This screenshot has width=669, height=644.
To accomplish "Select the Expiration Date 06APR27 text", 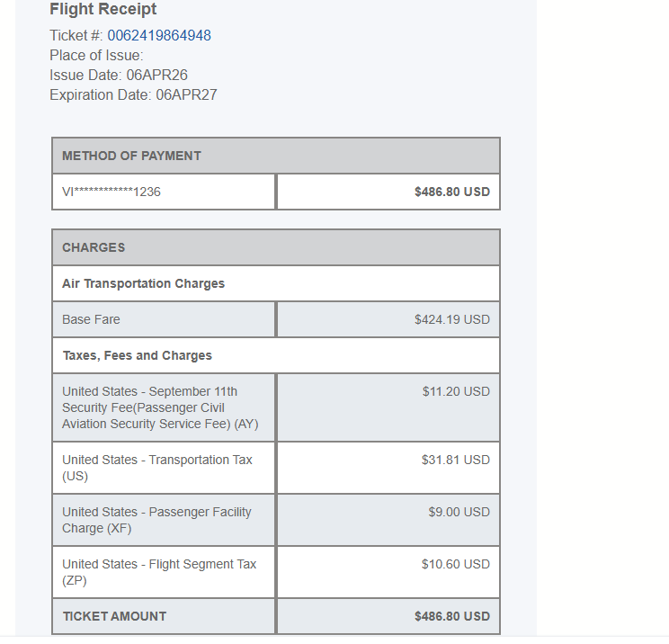I will [133, 94].
